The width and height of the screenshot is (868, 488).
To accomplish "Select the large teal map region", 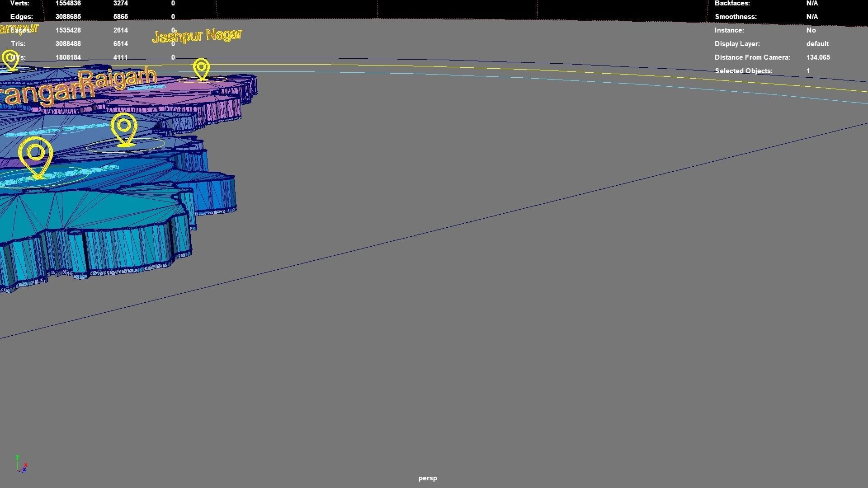I will [x=90, y=208].
